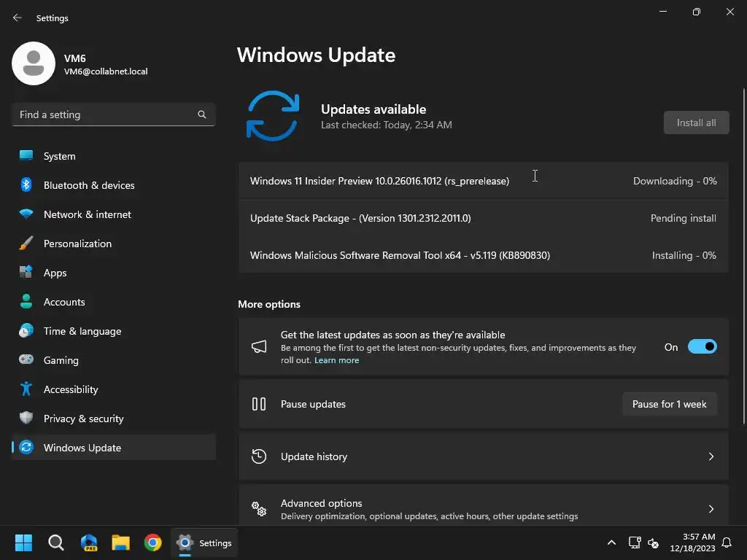Turn off get latest updates toggle
The height and width of the screenshot is (560, 747).
pos(703,346)
